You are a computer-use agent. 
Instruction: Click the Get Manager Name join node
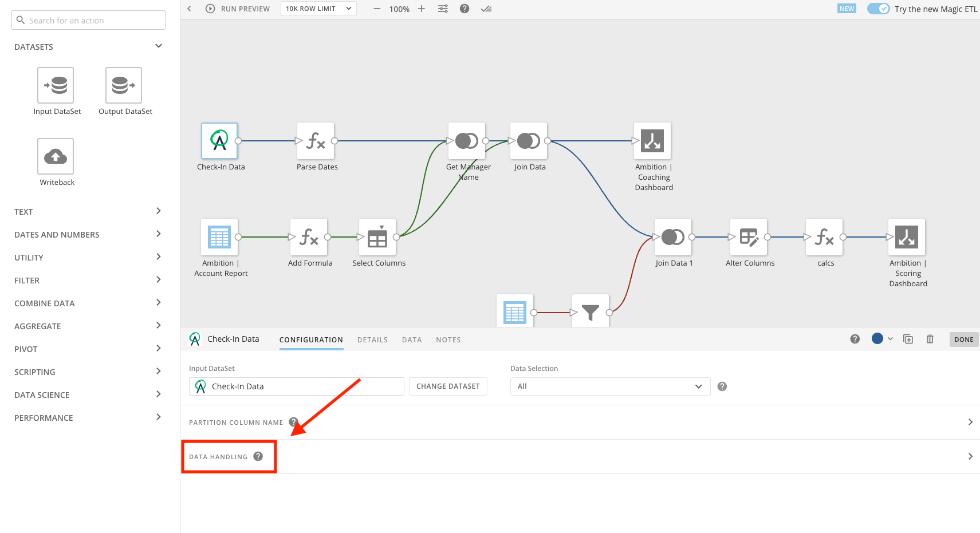tap(466, 141)
